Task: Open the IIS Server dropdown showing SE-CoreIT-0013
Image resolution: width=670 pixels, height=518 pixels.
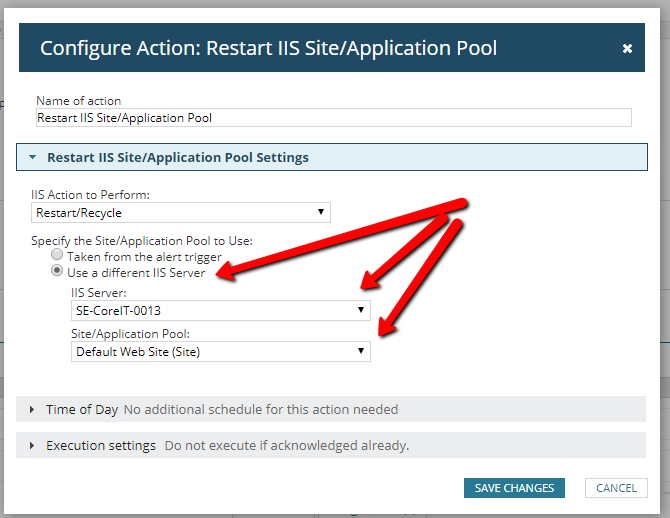Action: point(221,311)
